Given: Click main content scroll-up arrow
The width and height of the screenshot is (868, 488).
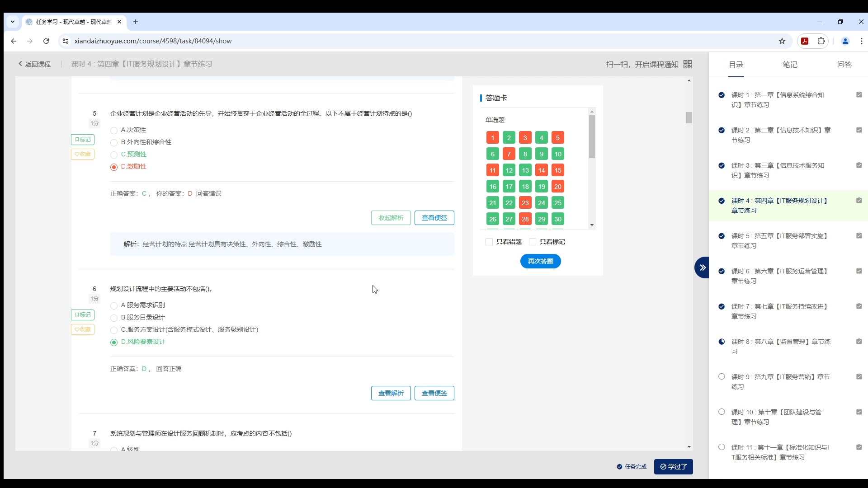Looking at the screenshot, I should [x=689, y=81].
